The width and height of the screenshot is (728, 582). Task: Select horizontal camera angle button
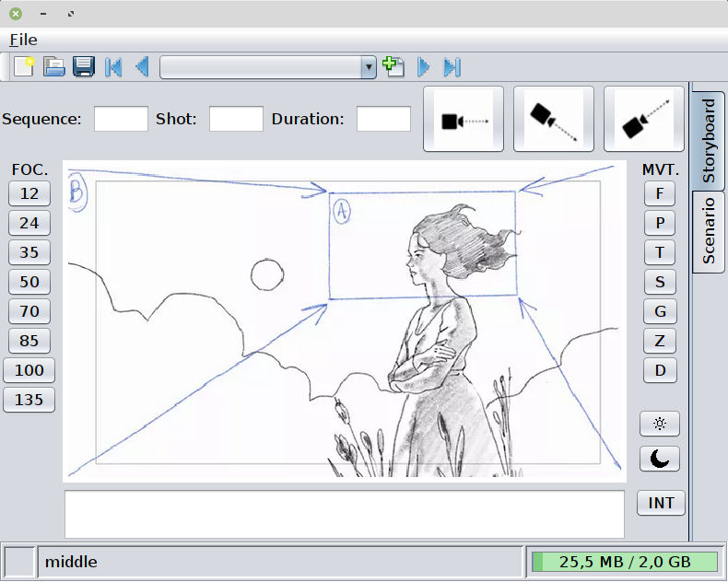464,119
